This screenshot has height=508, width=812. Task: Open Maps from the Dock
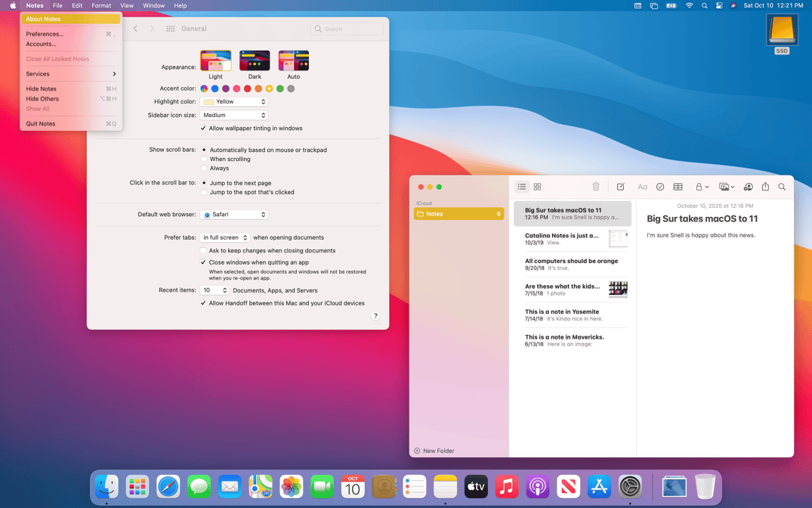coord(261,487)
